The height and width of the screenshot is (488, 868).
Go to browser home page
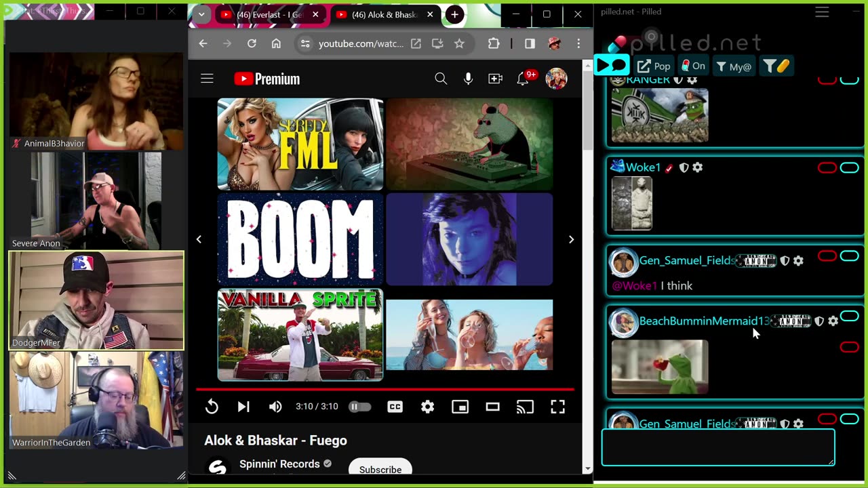[276, 43]
